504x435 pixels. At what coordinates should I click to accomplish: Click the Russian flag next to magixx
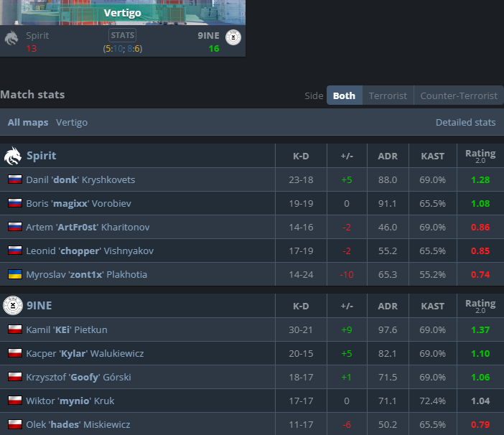(x=15, y=203)
